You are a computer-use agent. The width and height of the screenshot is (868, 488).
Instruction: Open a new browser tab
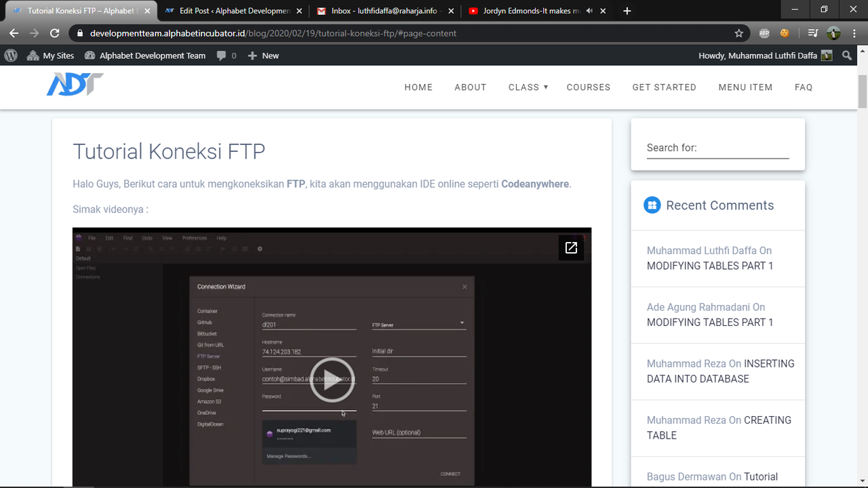pyautogui.click(x=627, y=11)
